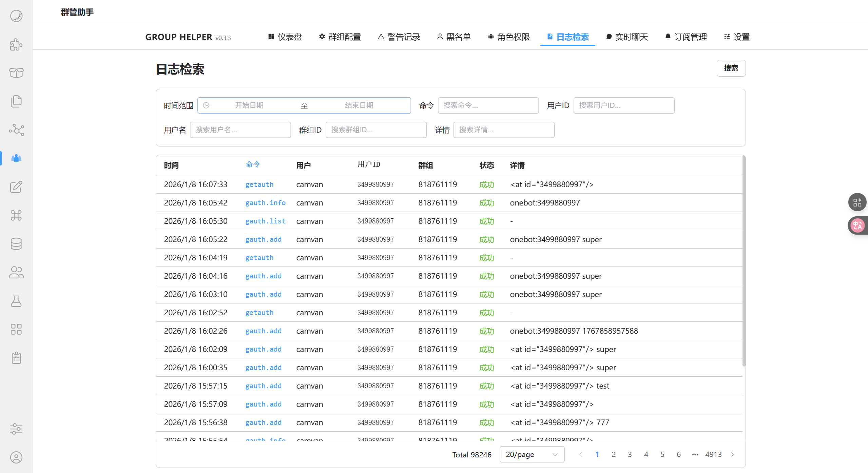Jump to last page 4913

pos(713,454)
